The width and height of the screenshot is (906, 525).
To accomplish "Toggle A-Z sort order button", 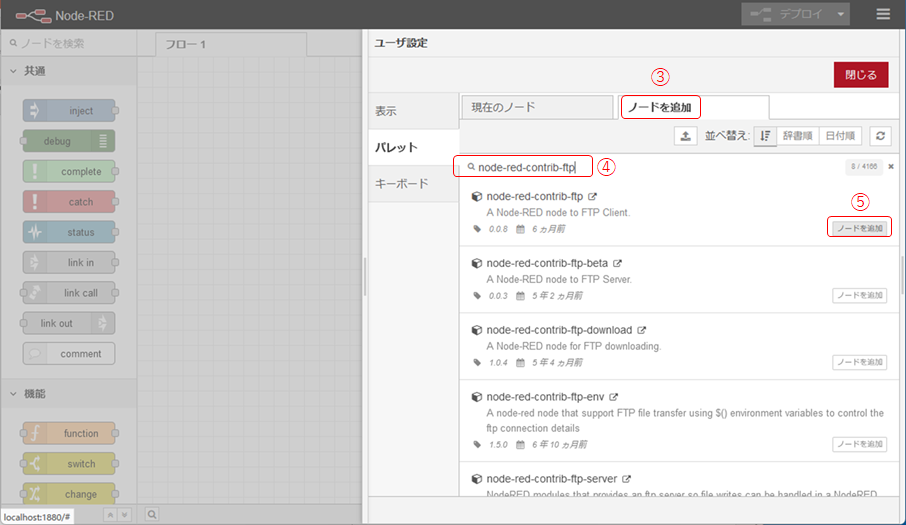I will pos(765,137).
